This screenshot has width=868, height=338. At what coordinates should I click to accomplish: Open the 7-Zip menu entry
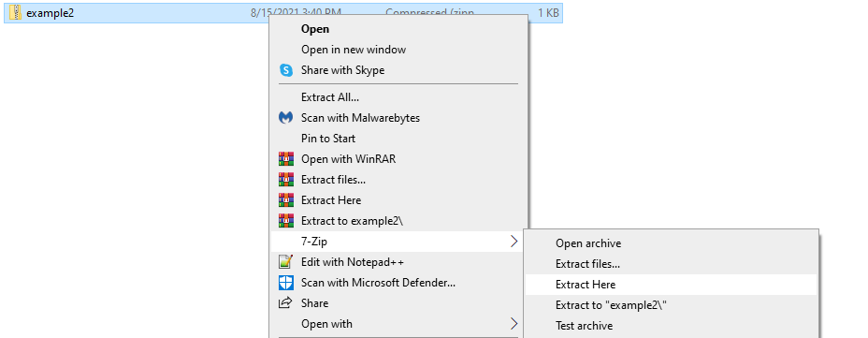[x=397, y=241]
